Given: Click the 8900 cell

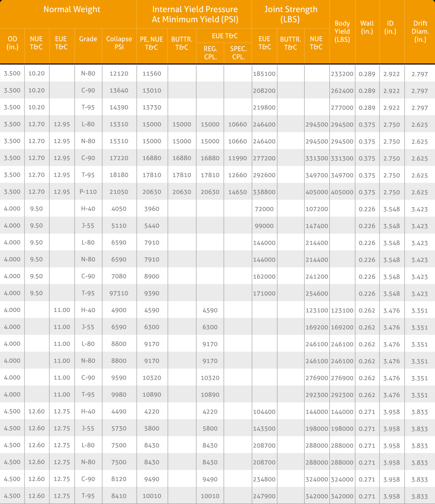Looking at the screenshot, I should [151, 277].
